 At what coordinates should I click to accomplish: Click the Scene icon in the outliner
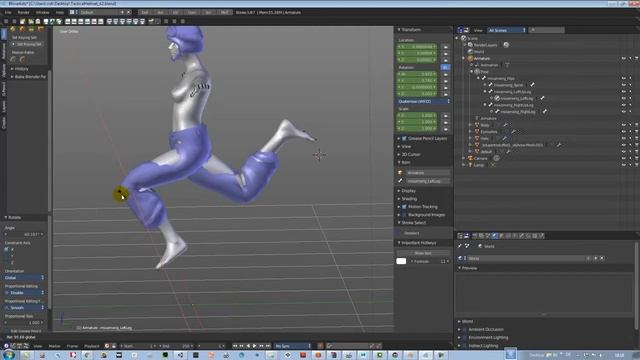464,38
